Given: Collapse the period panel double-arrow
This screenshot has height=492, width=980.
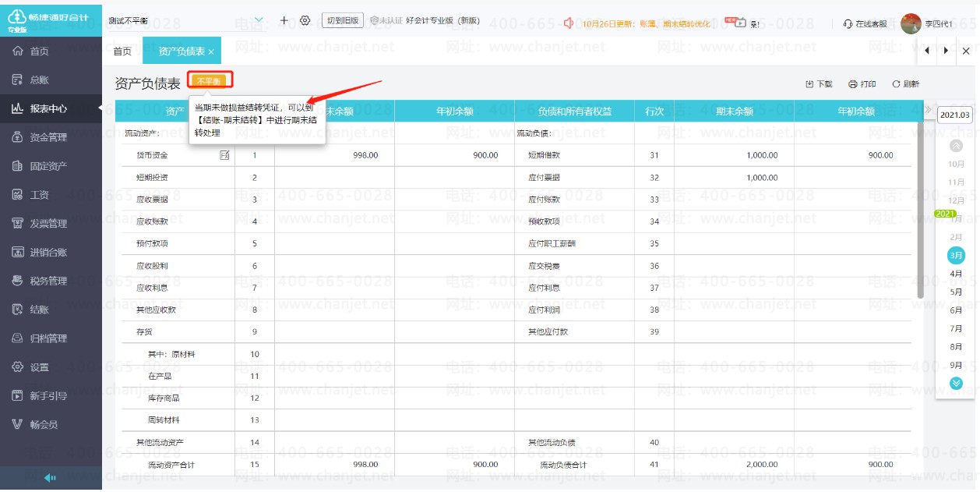Looking at the screenshot, I should [929, 110].
